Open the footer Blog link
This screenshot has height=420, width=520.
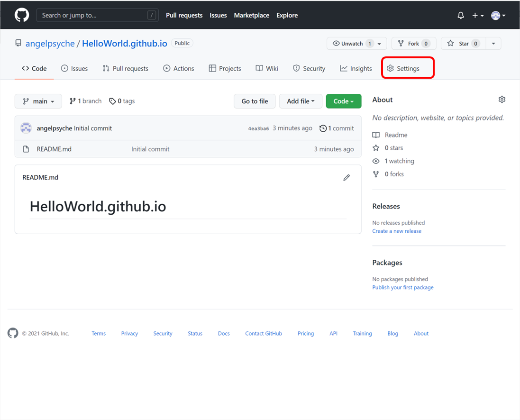pyautogui.click(x=392, y=333)
